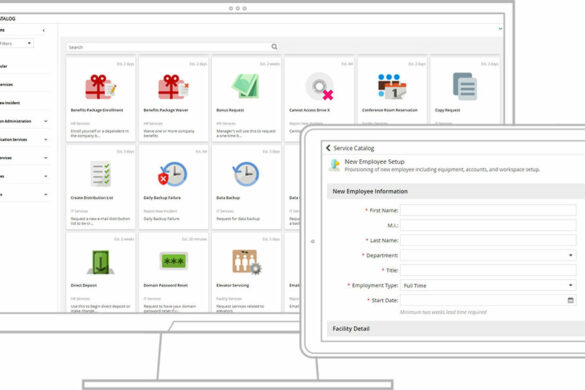Screen dimensions: 585x390
Task: Open the Cannot Access Drive X disc icon
Action: [319, 87]
